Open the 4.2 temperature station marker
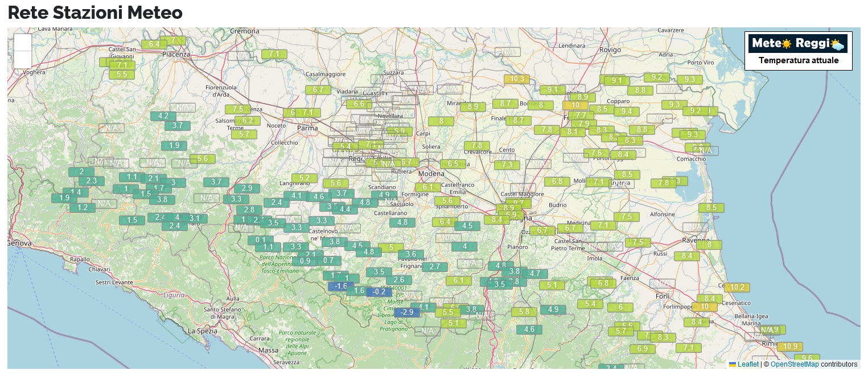The width and height of the screenshot is (868, 374). [163, 116]
